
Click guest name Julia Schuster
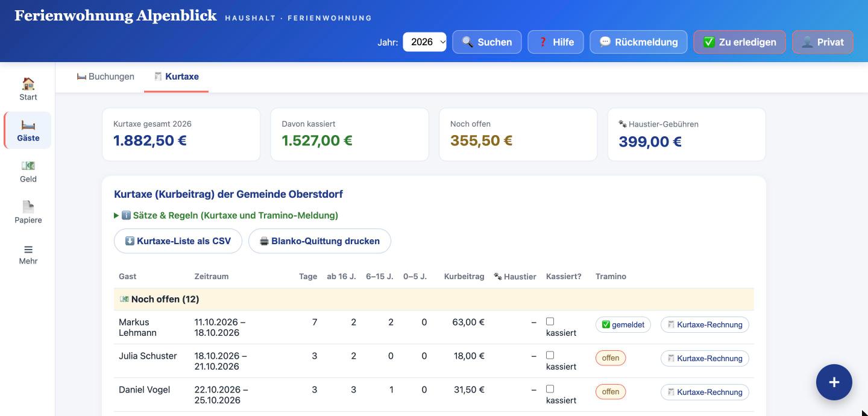click(x=148, y=356)
